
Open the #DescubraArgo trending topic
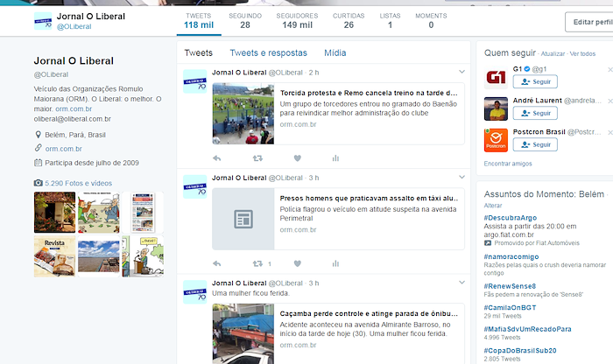click(x=511, y=218)
